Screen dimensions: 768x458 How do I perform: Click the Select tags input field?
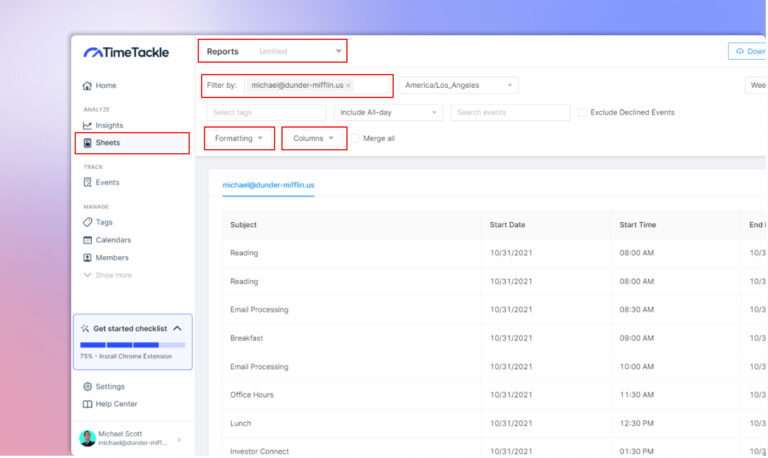point(266,112)
